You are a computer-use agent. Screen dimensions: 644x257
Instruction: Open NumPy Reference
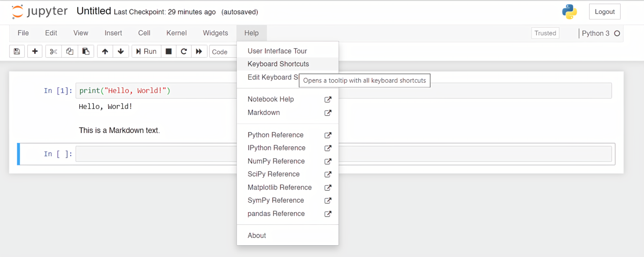288,161
